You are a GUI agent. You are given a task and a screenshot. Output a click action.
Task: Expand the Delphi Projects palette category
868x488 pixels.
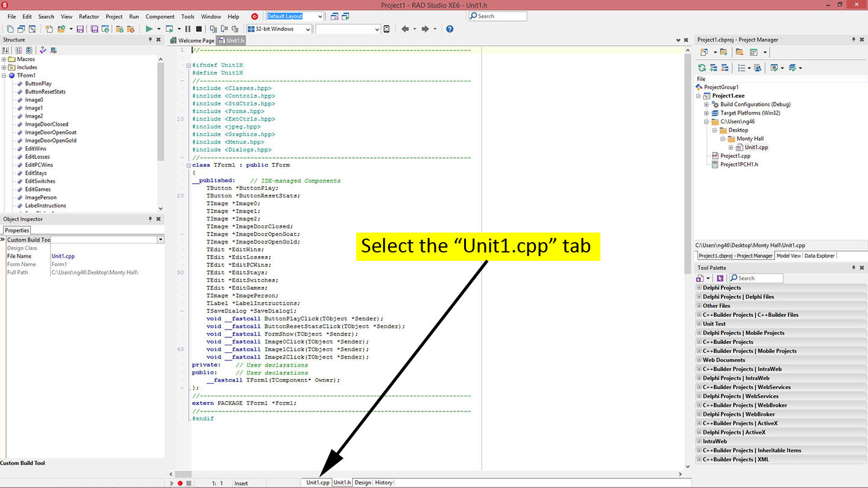click(x=699, y=288)
